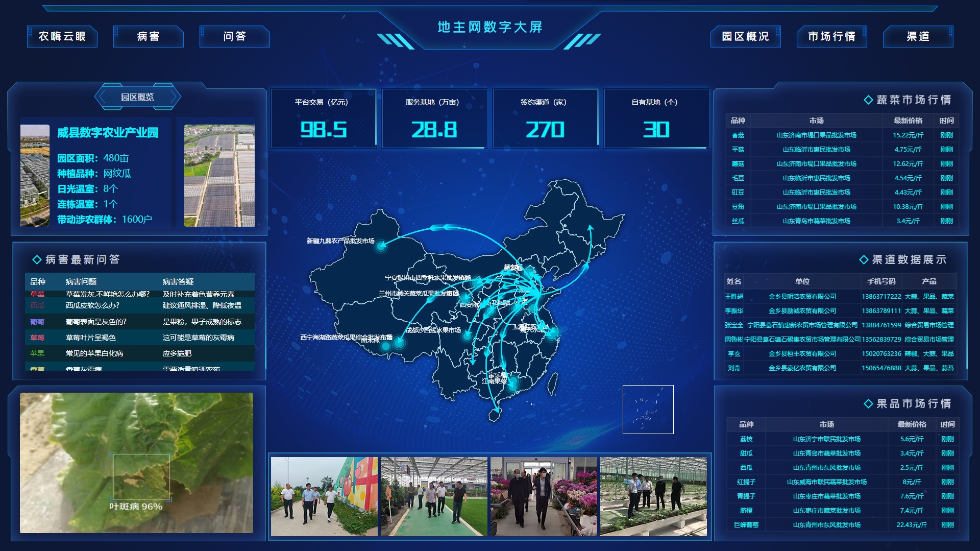Open the 问答 navigation tab
The image size is (980, 551).
pyautogui.click(x=234, y=36)
